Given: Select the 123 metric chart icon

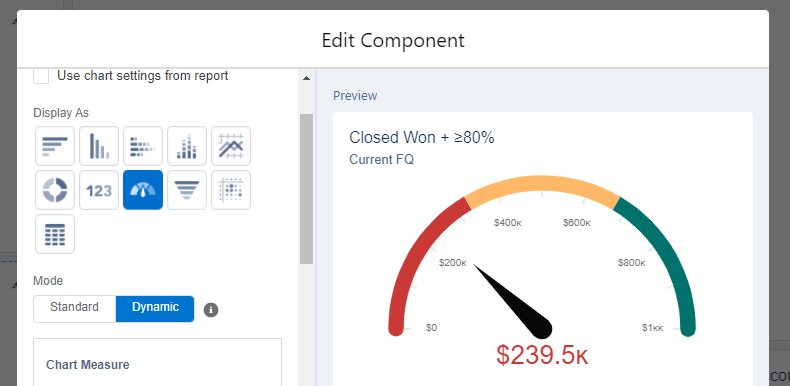Looking at the screenshot, I should pyautogui.click(x=99, y=190).
